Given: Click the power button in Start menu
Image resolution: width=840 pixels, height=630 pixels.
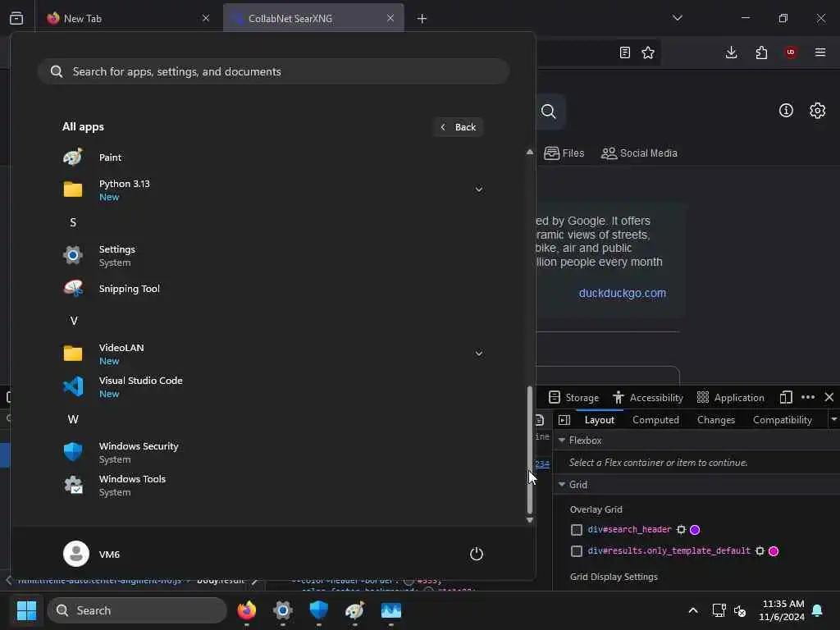Looking at the screenshot, I should click(477, 554).
